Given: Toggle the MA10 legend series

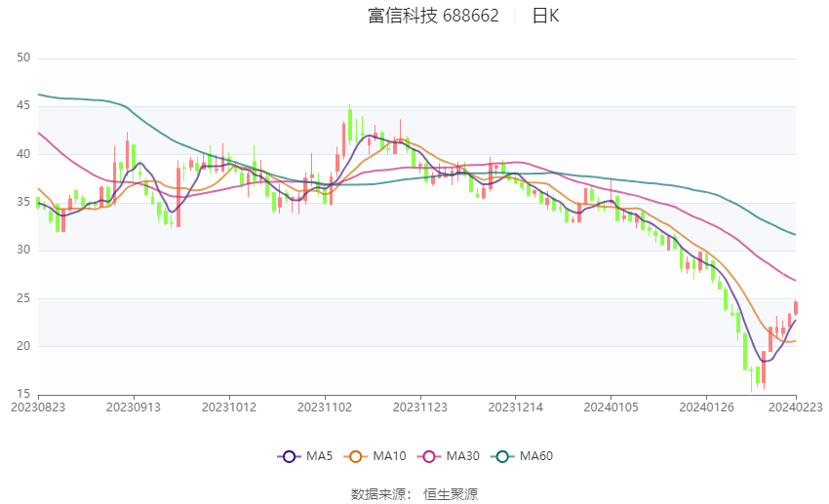Looking at the screenshot, I should [x=375, y=456].
